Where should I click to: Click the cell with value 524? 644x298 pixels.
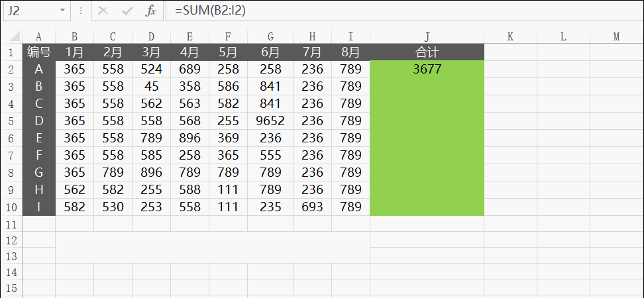pos(151,70)
